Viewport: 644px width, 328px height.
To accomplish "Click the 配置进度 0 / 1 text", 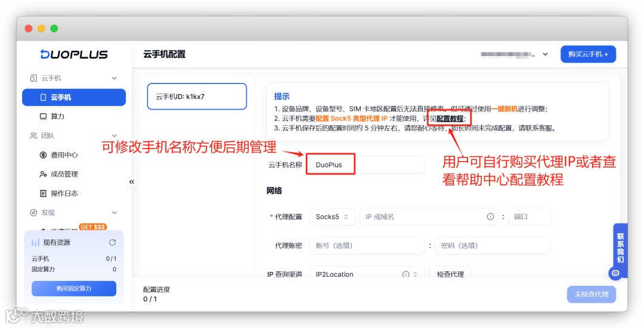I will pyautogui.click(x=156, y=294).
